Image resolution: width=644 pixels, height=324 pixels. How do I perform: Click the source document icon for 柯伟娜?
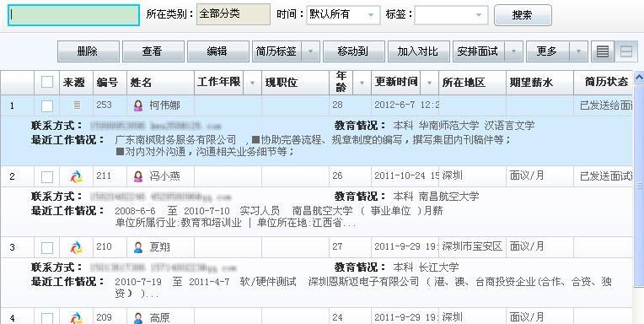point(77,105)
